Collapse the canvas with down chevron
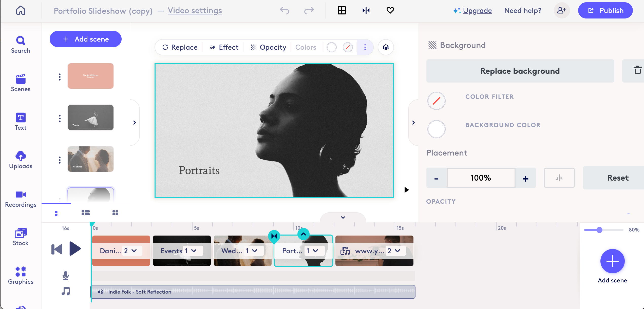The image size is (644, 309). (343, 218)
